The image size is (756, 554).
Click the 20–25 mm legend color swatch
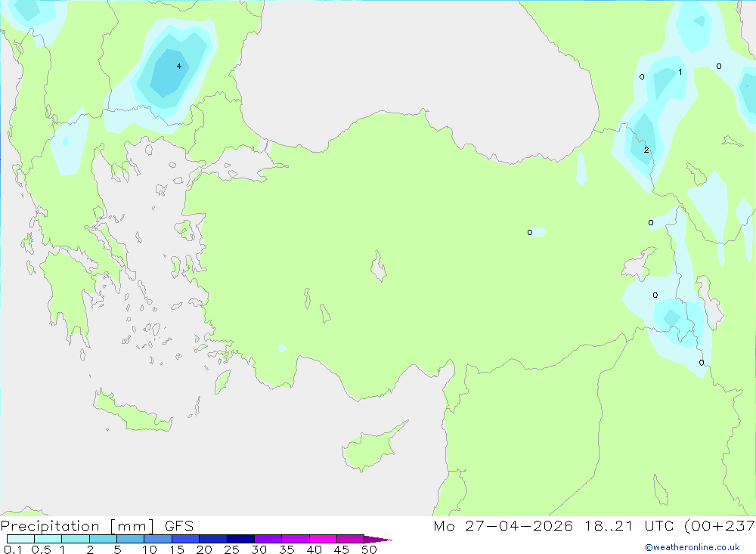point(213,539)
